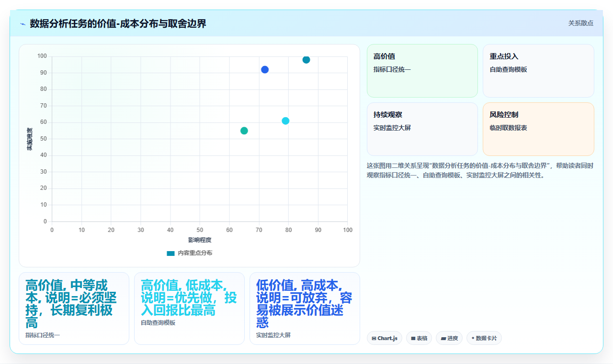Click the 低价值, 高成本 summary card
Image resolution: width=613 pixels, height=364 pixels.
click(x=305, y=309)
